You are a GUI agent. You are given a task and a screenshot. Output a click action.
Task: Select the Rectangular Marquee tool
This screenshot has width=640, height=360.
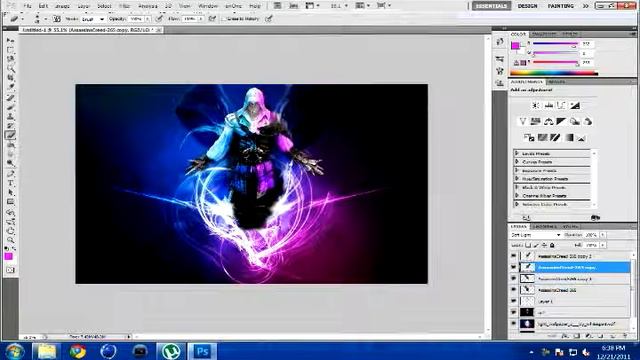(10, 50)
